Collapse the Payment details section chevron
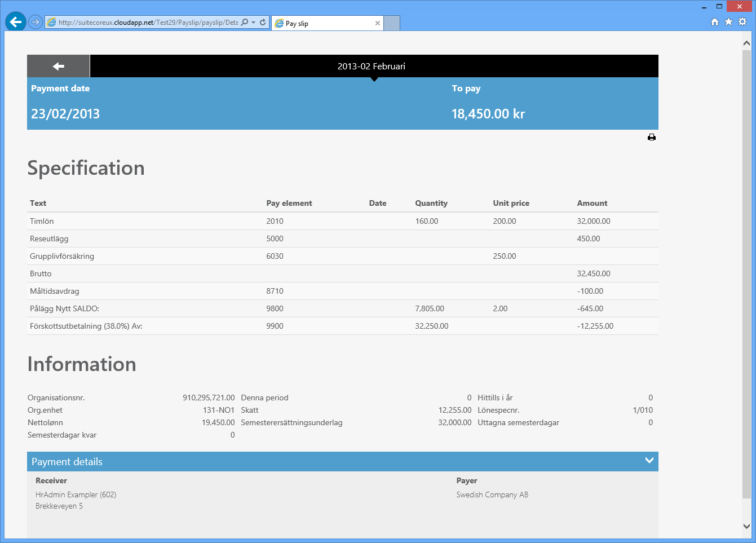The width and height of the screenshot is (756, 543). (x=649, y=461)
